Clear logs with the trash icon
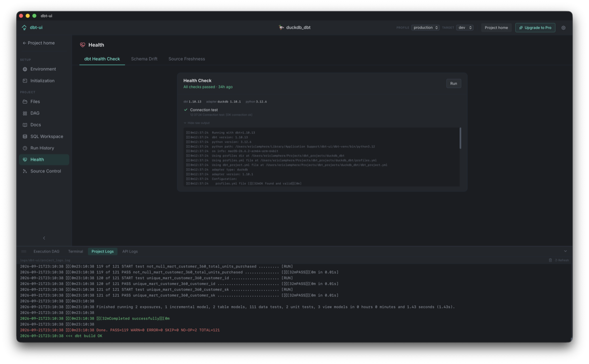The width and height of the screenshot is (589, 364). click(x=550, y=260)
